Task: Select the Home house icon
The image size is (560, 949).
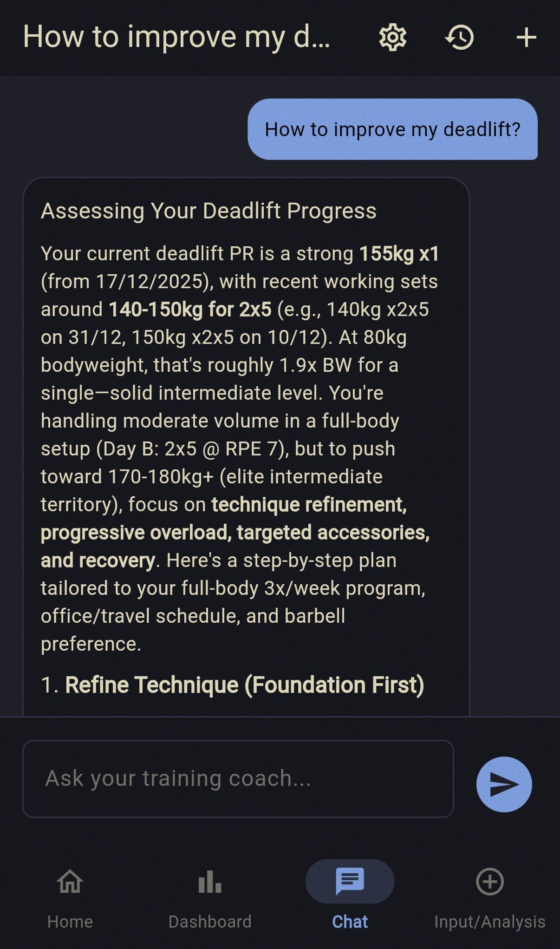Action: tap(70, 882)
